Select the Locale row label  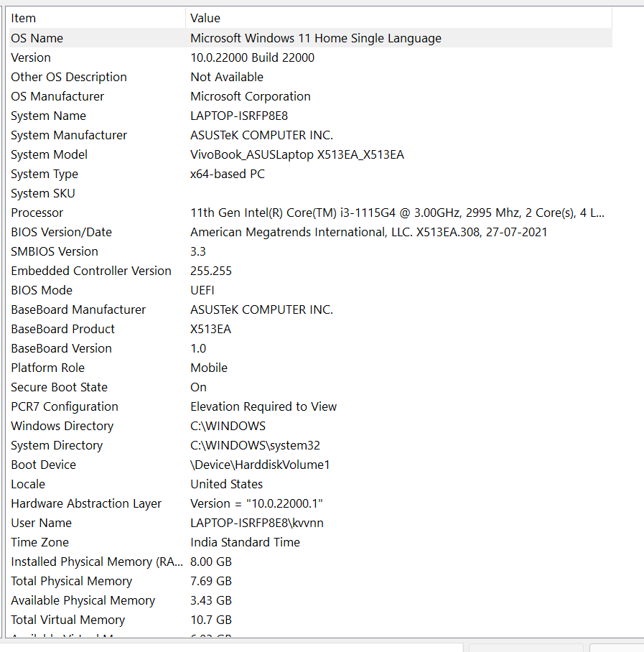click(28, 485)
